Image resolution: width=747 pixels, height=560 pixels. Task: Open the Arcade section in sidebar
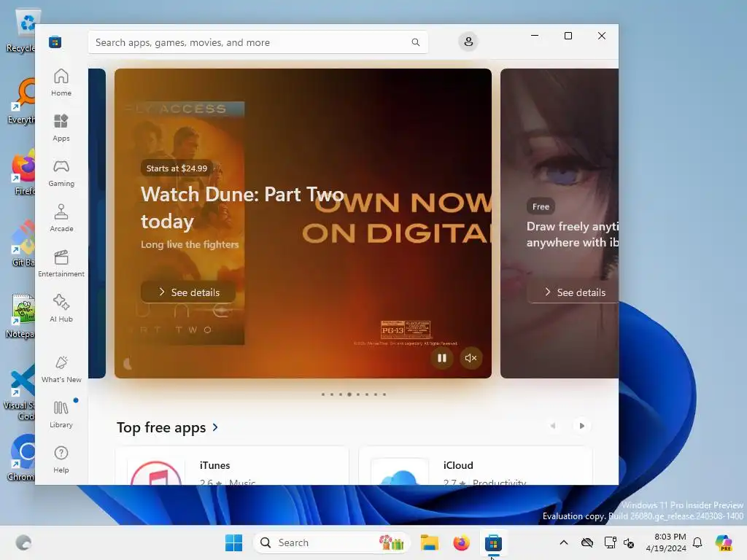click(61, 219)
